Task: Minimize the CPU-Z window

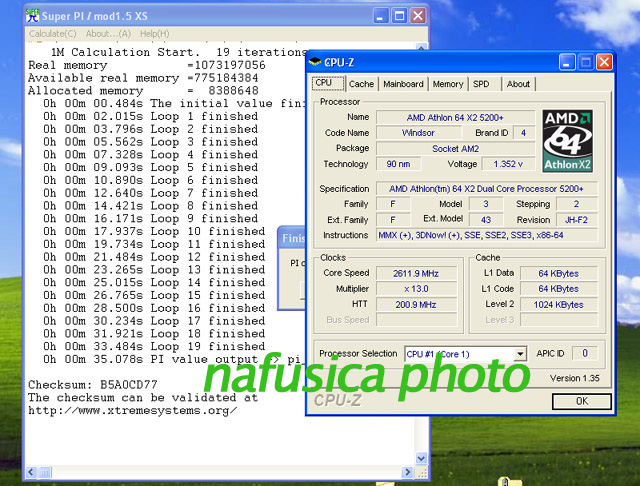Action: 567,62
